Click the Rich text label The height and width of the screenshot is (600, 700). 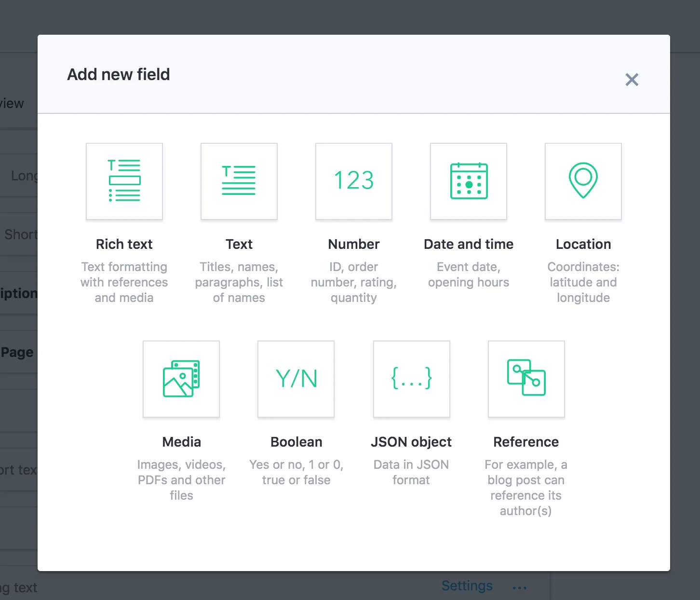pos(124,244)
